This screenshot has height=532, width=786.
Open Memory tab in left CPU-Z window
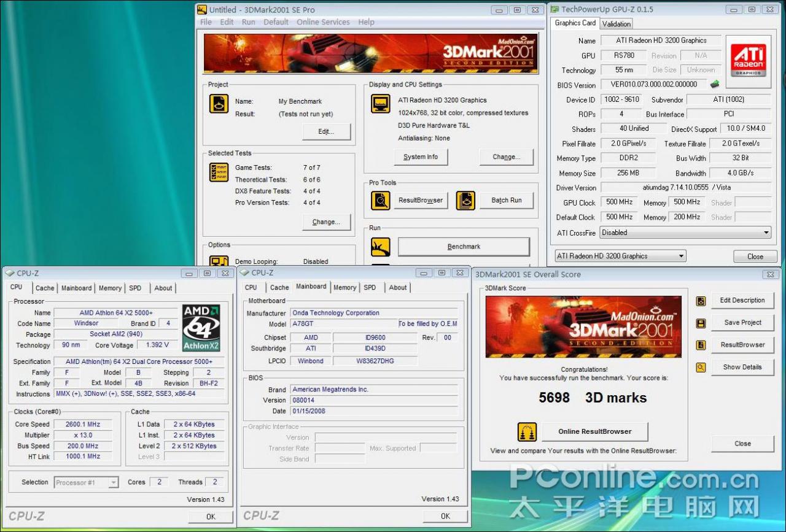pos(110,288)
